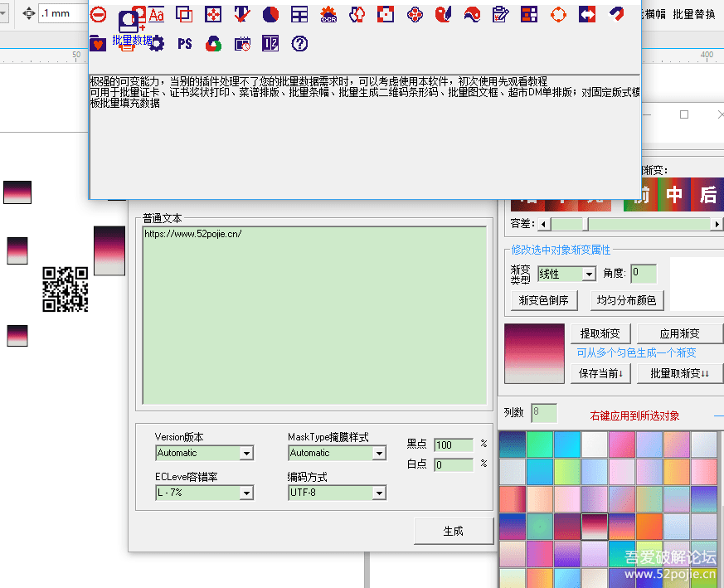
Task: Click the CCR barcode tool icon
Action: [328, 14]
